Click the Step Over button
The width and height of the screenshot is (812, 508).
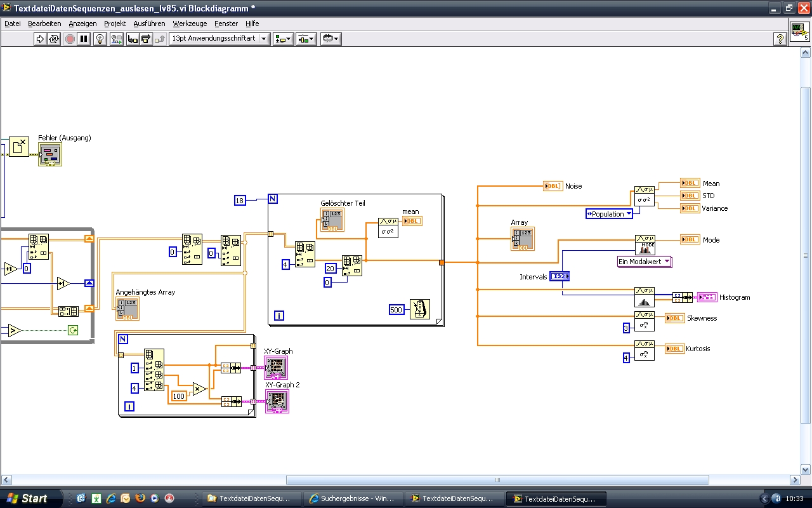point(147,39)
